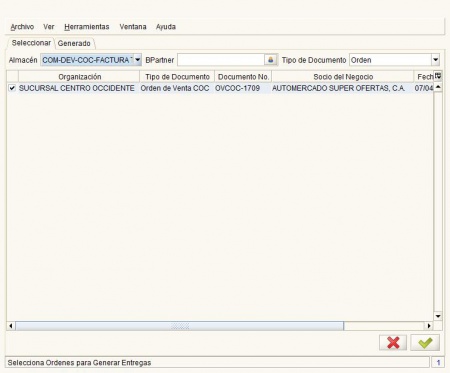Viewport: 450px width, 373px height.
Task: Click the vertical scrollbar down arrow
Action: 438,316
